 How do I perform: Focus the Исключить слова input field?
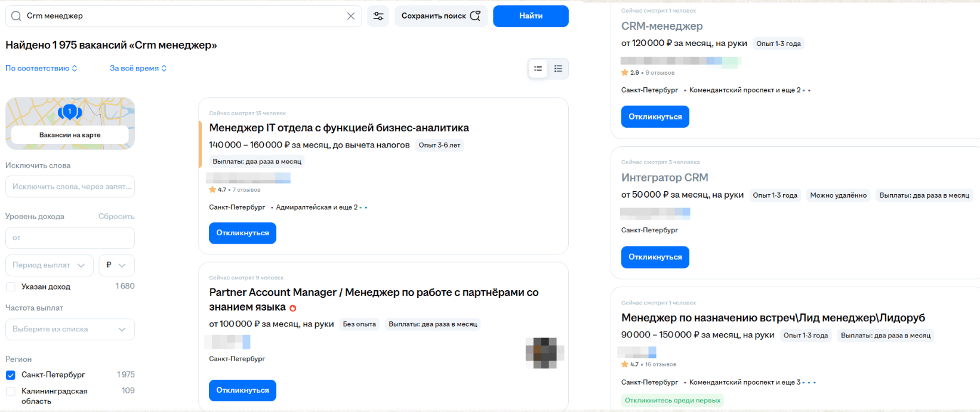click(70, 186)
